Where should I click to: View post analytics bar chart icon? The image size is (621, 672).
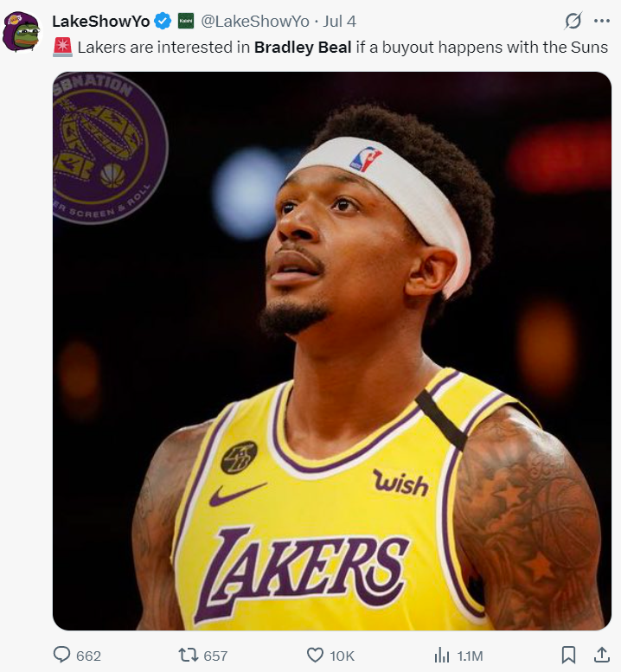(441, 656)
